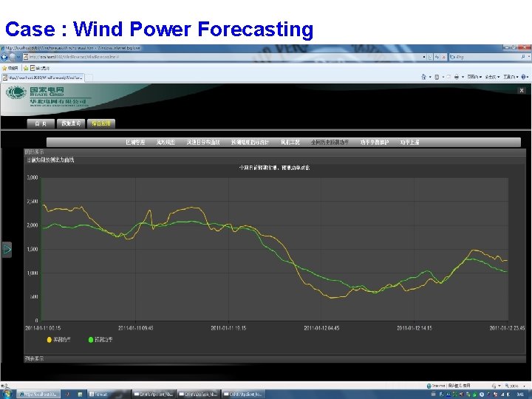The height and width of the screenshot is (399, 532).
Task: Click the address bar URL field
Action: tap(222, 57)
